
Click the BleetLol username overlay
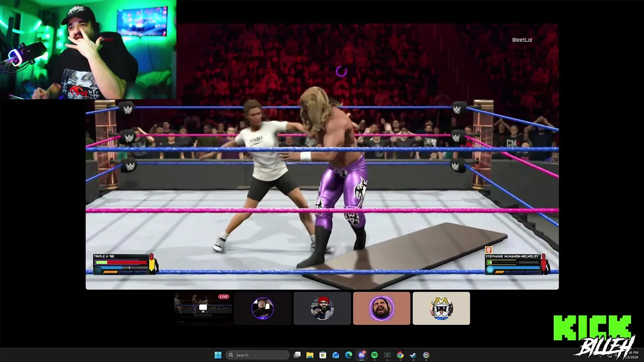[x=522, y=40]
